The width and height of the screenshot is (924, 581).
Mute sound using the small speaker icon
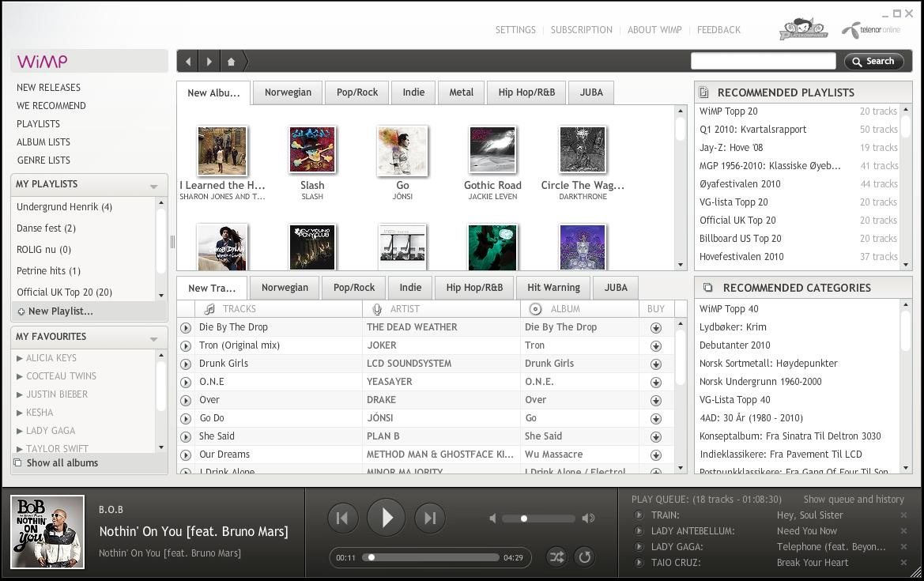tap(492, 519)
